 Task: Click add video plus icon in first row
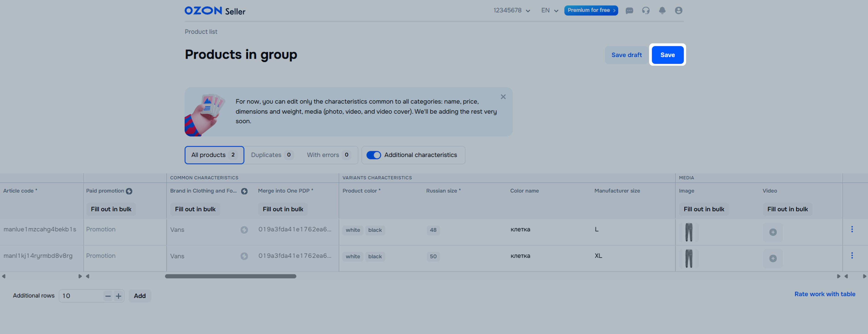coord(773,232)
